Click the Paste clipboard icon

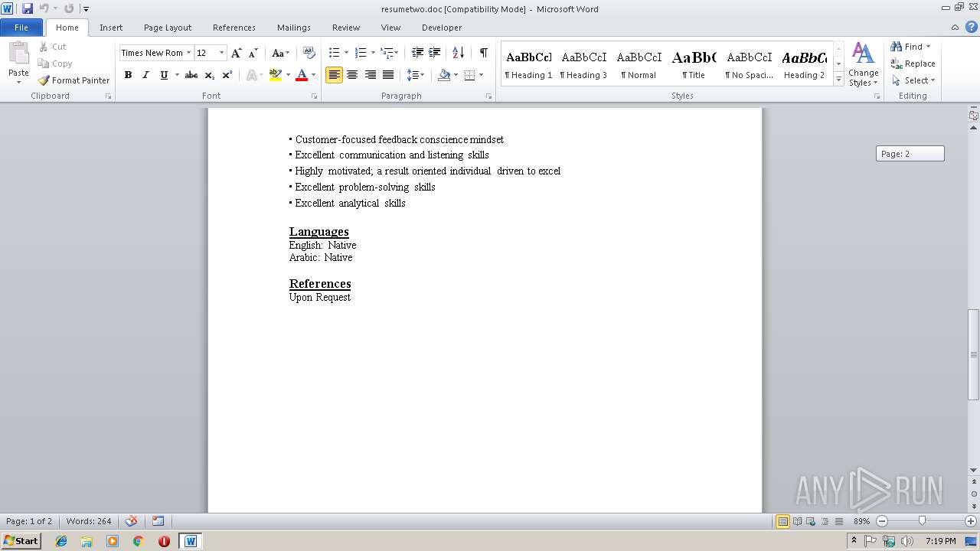[18, 54]
